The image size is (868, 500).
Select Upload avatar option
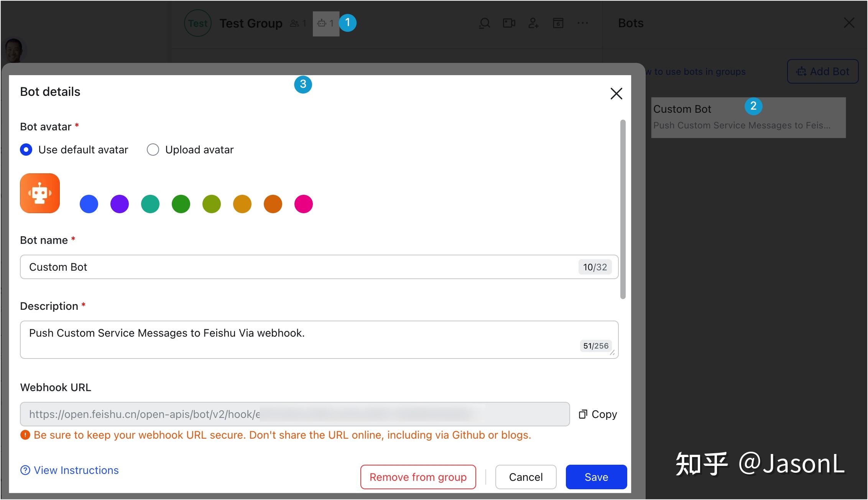(153, 150)
